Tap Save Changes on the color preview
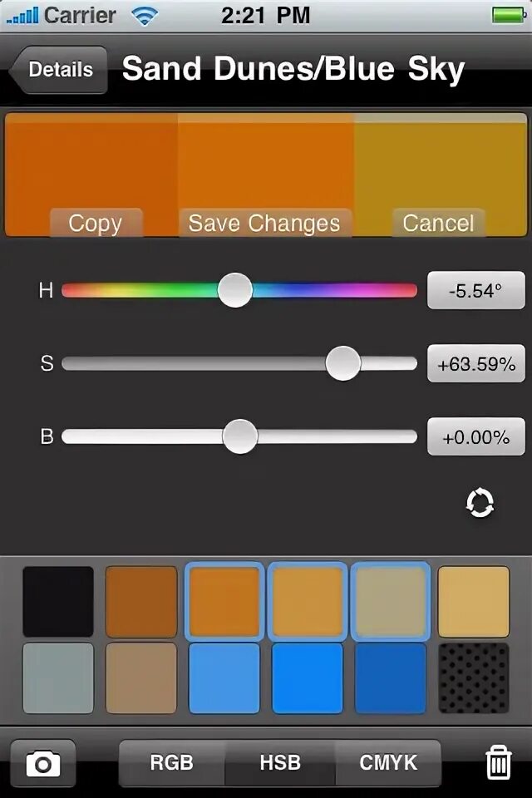 264,223
